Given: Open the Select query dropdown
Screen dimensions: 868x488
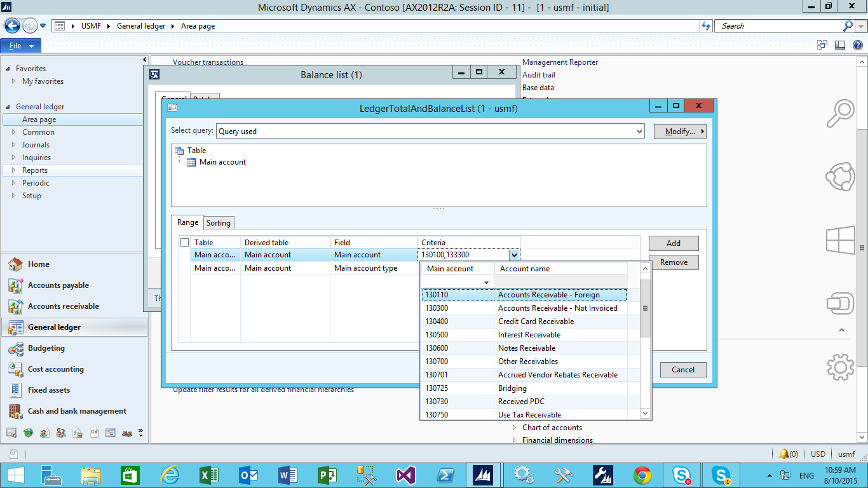Looking at the screenshot, I should [x=639, y=132].
